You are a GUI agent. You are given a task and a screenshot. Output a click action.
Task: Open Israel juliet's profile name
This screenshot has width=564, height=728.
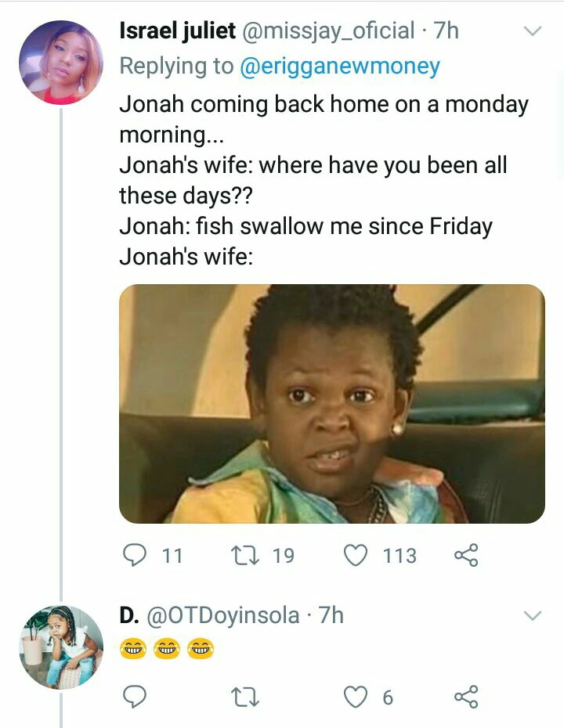click(178, 31)
